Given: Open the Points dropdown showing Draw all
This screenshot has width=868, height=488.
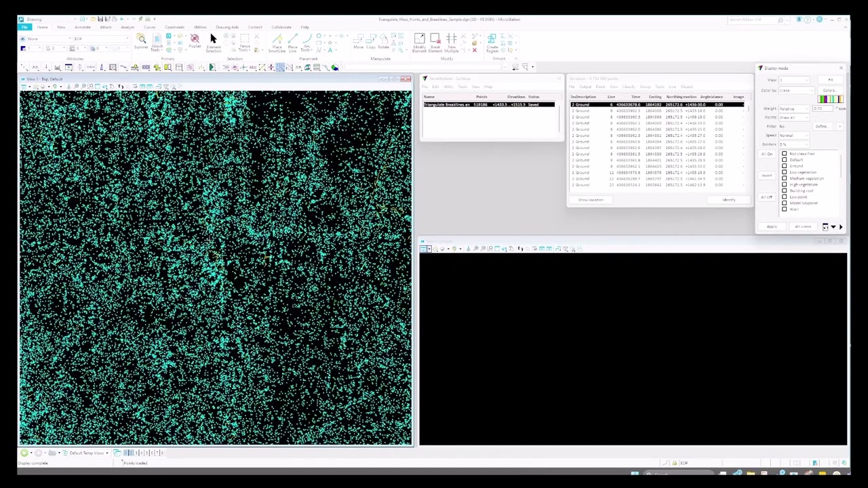Looking at the screenshot, I should 794,117.
